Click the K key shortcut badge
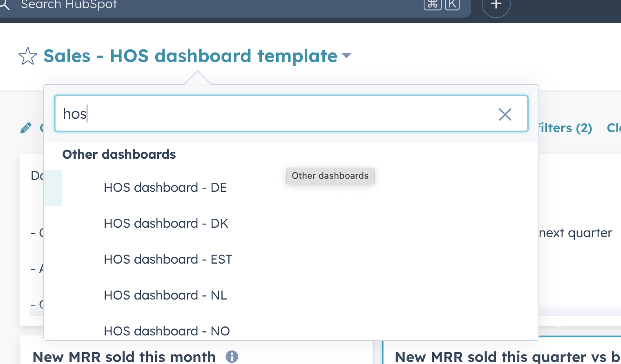Viewport: 621px width, 364px height. [452, 4]
